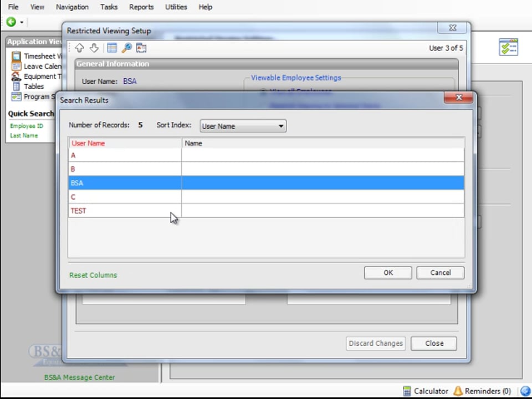Click the Reset Columns link
The image size is (532, 399).
(x=93, y=275)
